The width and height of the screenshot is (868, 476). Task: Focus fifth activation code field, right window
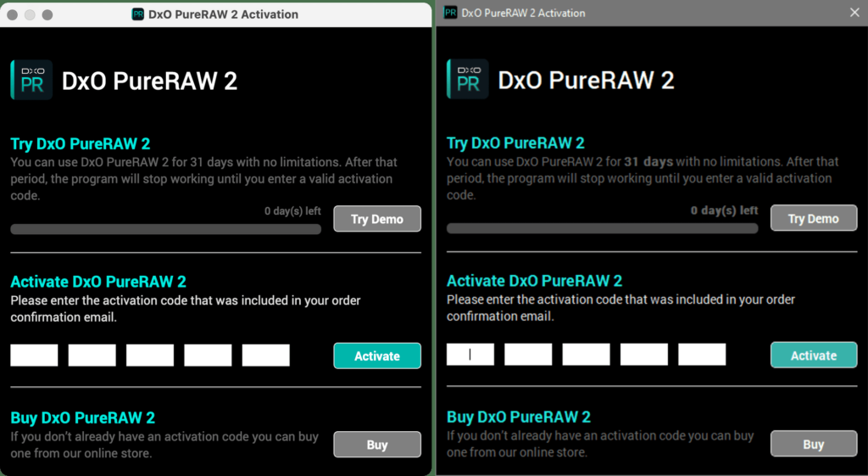point(702,354)
